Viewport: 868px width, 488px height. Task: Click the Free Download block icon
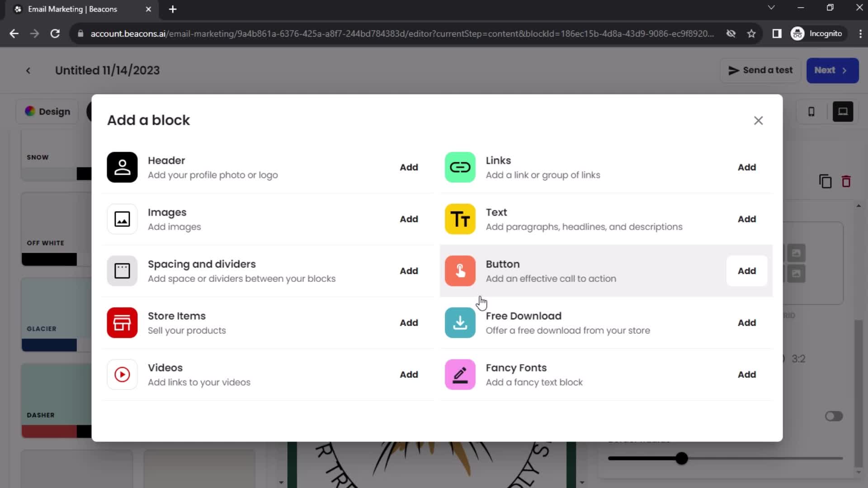tap(460, 322)
